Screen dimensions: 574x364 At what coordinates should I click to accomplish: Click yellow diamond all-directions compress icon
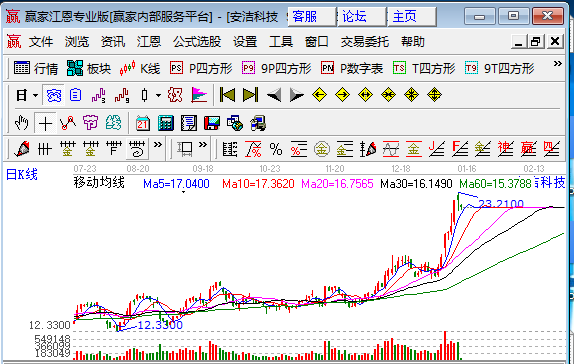click(x=411, y=95)
